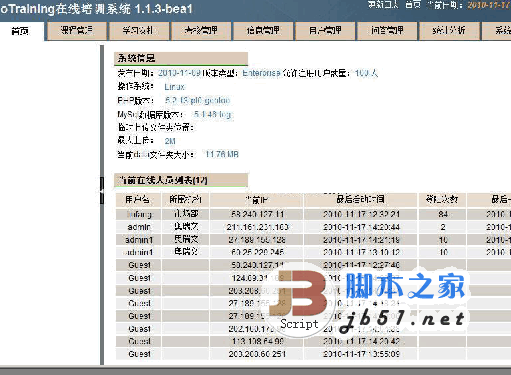Switch to the 考试管理 tab
The image size is (511, 375).
(x=201, y=31)
